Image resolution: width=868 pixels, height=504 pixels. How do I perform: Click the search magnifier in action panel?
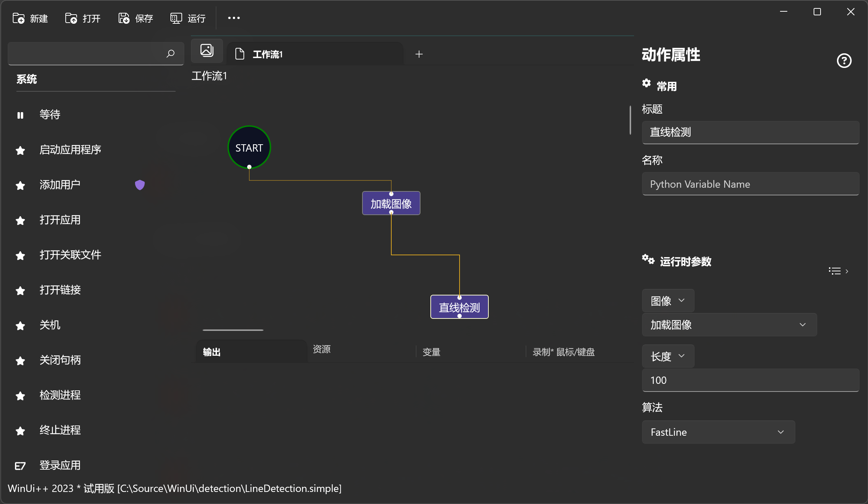pos(170,54)
